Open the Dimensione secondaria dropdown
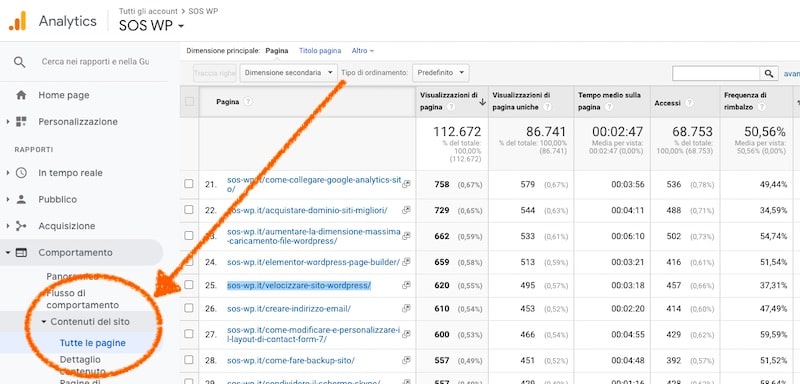Screen dimensions: 800x384 point(289,73)
